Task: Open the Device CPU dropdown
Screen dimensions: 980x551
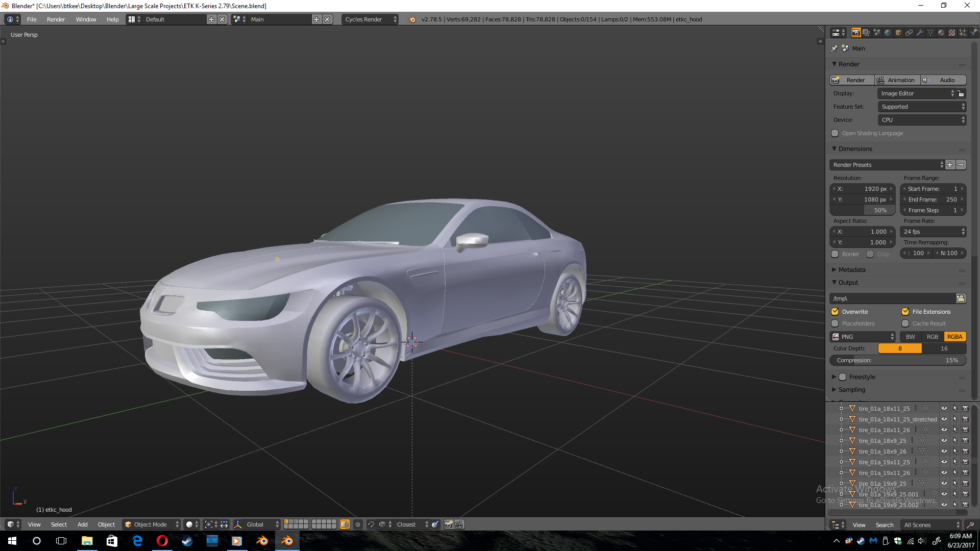Action: [922, 120]
